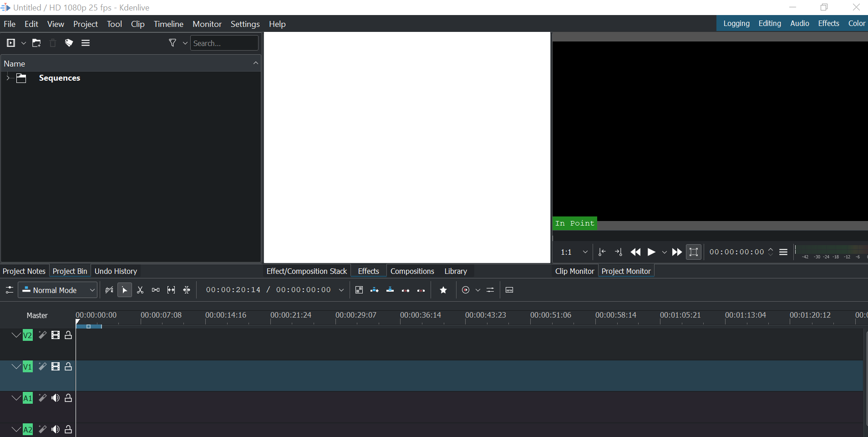Click the monitor Set Zone In icon
This screenshot has height=437, width=868.
[x=602, y=252]
